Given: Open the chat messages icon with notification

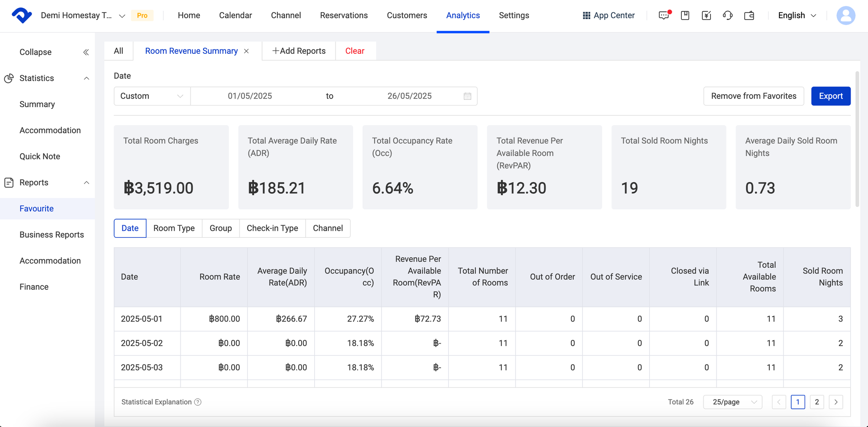Looking at the screenshot, I should pos(664,15).
